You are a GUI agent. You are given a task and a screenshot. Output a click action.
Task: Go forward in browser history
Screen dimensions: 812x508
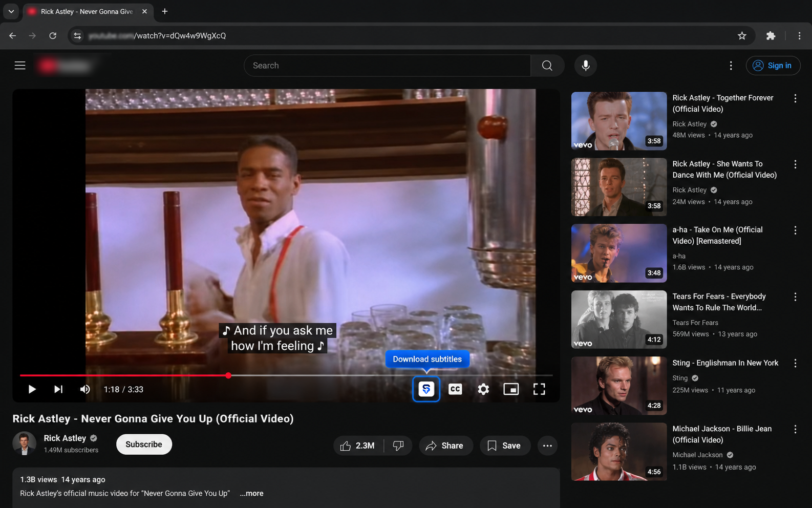coord(32,36)
